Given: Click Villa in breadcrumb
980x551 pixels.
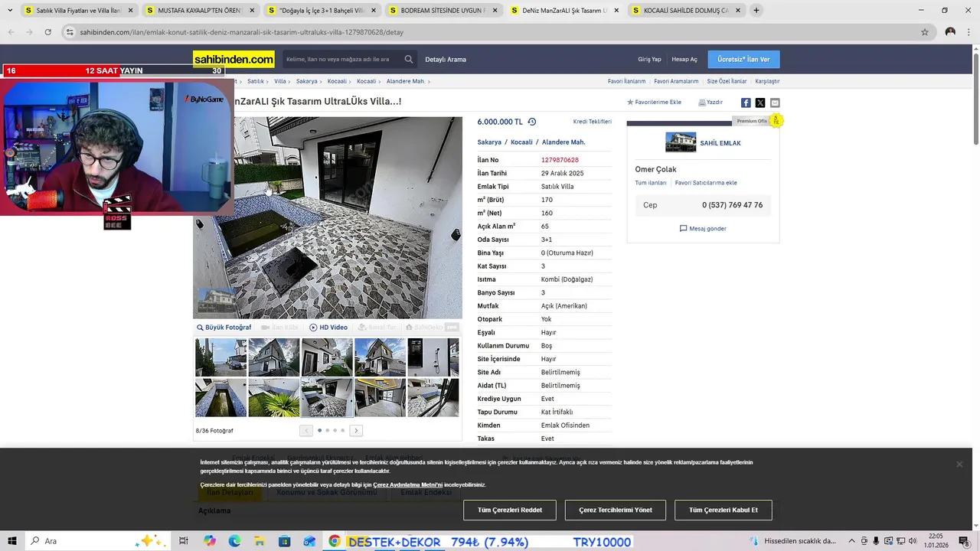Looking at the screenshot, I should click(x=280, y=81).
